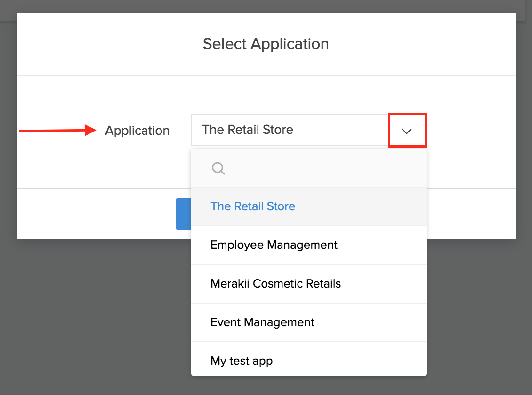Pick Event Management from the dropdown
This screenshot has height=395, width=532.
pyautogui.click(x=262, y=322)
